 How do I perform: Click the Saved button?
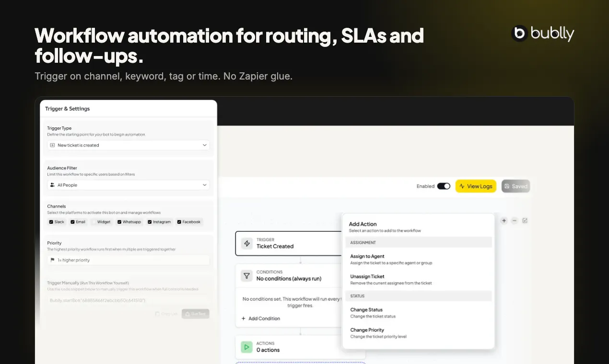(516, 186)
